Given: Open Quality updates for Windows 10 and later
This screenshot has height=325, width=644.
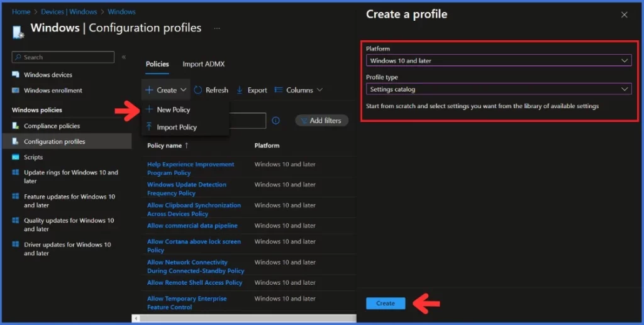Looking at the screenshot, I should click(69, 224).
